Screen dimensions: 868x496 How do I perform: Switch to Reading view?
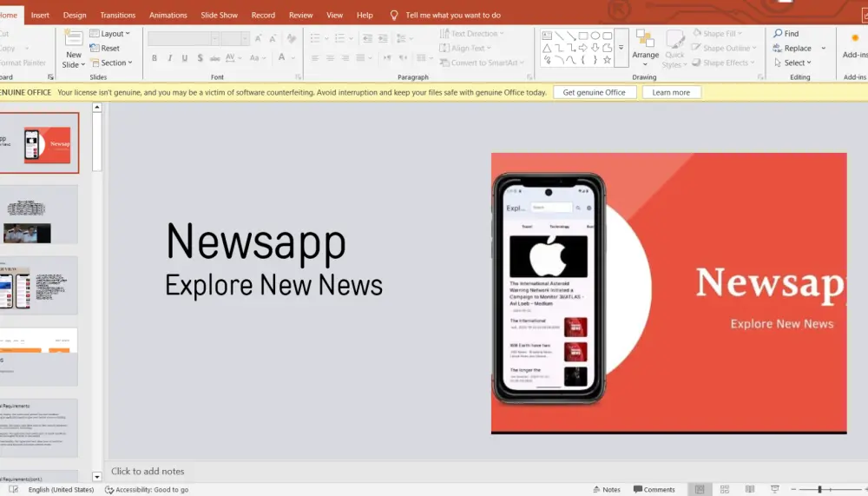750,489
